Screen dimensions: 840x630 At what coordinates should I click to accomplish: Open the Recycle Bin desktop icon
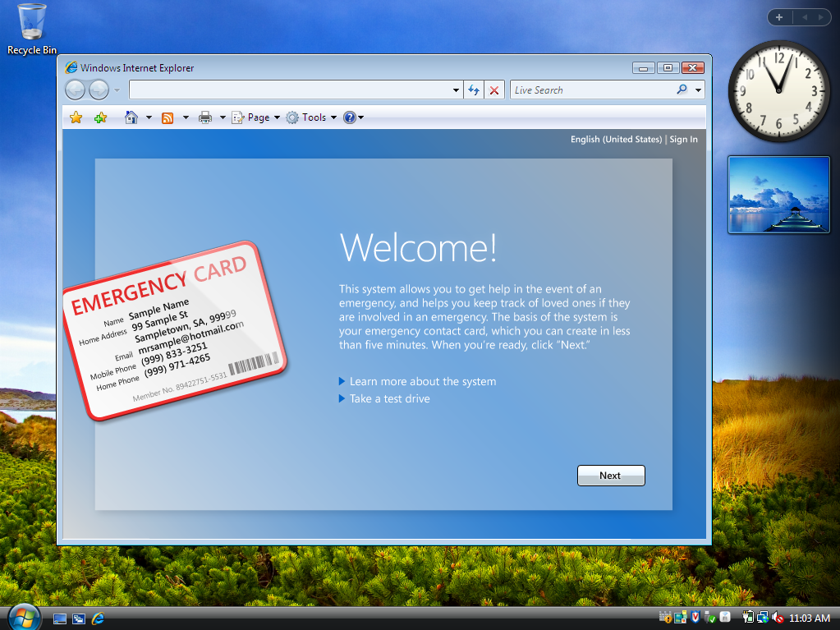pos(31,30)
